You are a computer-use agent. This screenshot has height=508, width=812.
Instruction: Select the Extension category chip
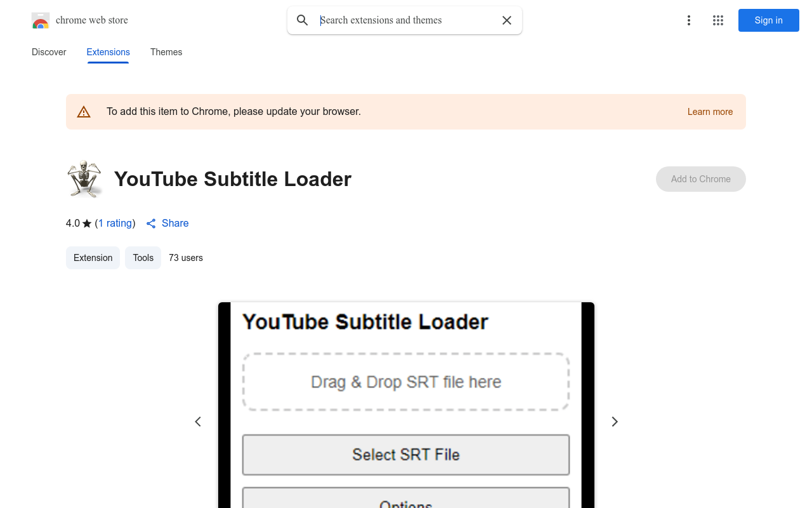click(x=93, y=258)
